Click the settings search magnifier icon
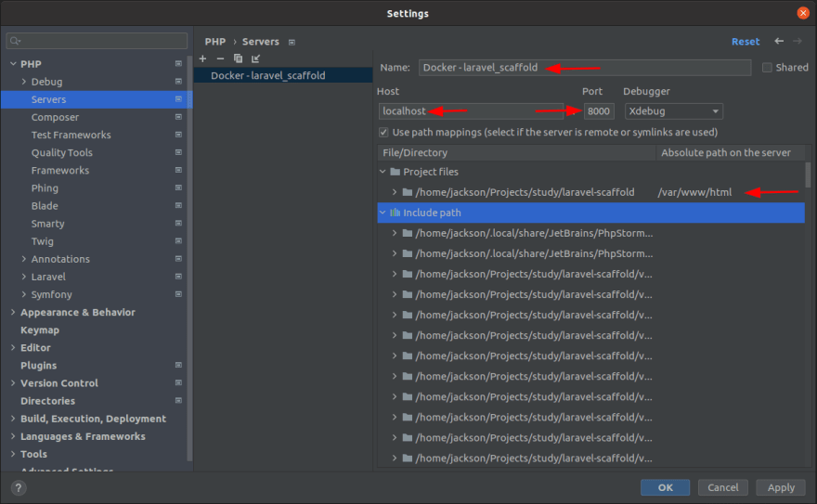The image size is (817, 504). click(16, 41)
